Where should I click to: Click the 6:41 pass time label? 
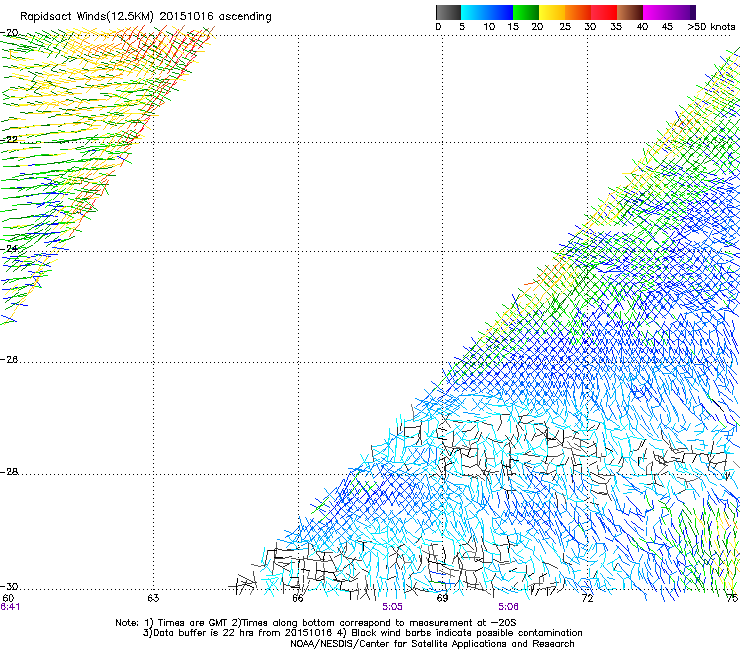10,607
